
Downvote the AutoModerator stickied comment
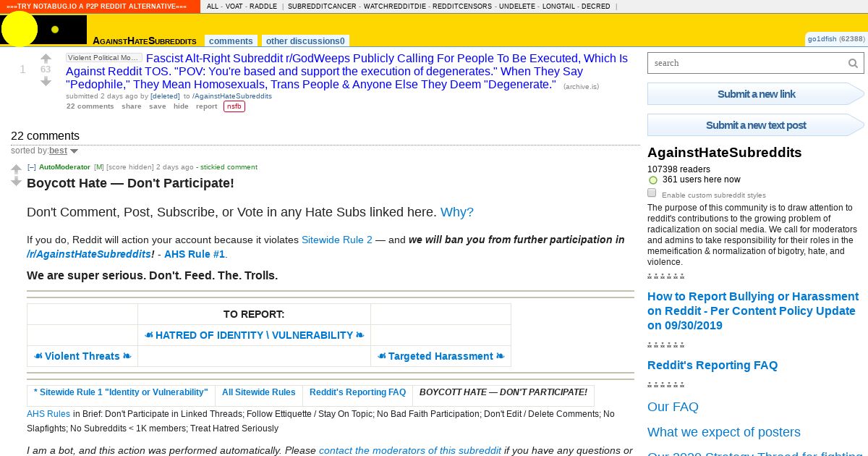16,181
